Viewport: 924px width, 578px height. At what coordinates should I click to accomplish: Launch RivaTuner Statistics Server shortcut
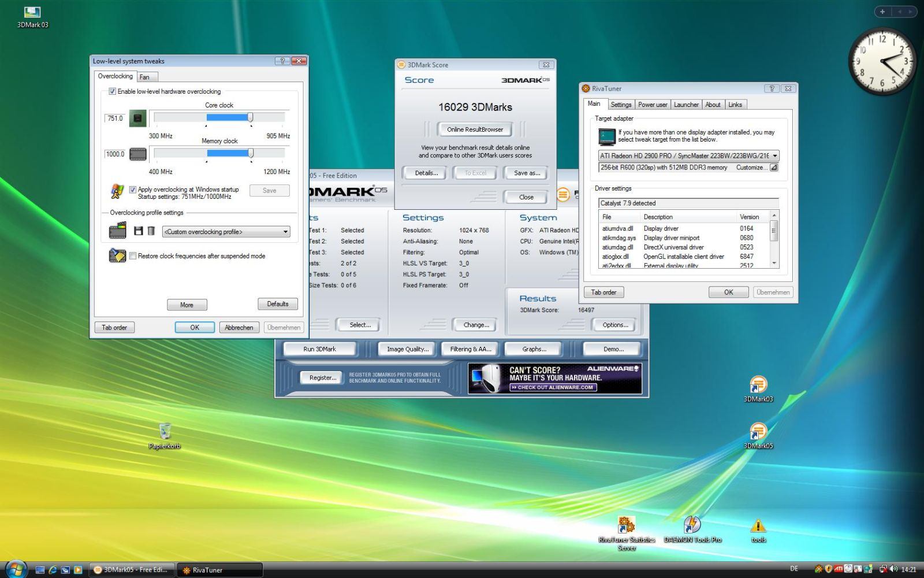[627, 533]
